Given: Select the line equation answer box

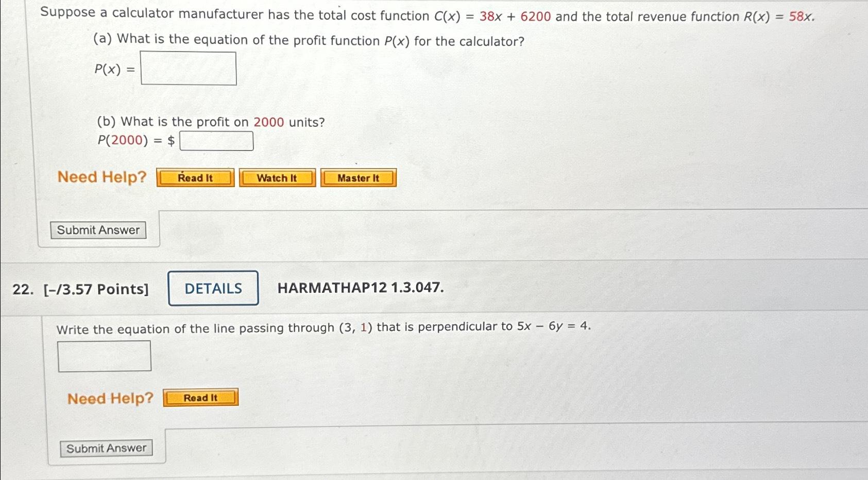Looking at the screenshot, I should (104, 355).
